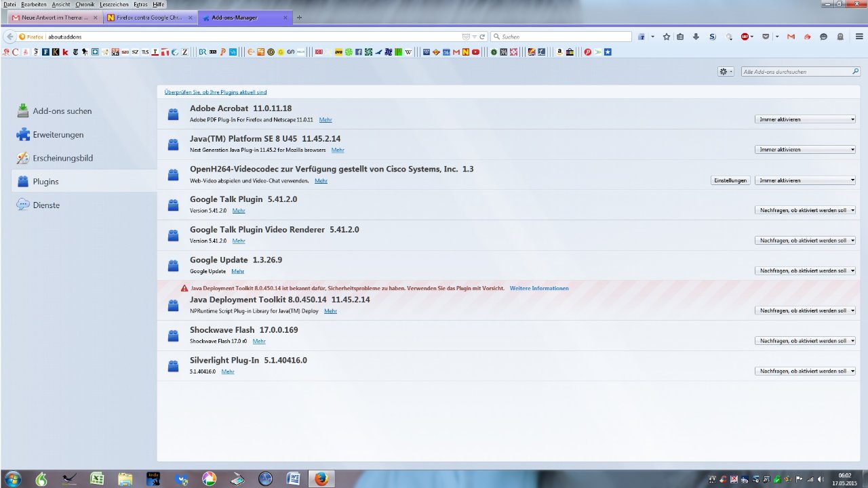Open the downloads arrow icon

pos(696,37)
